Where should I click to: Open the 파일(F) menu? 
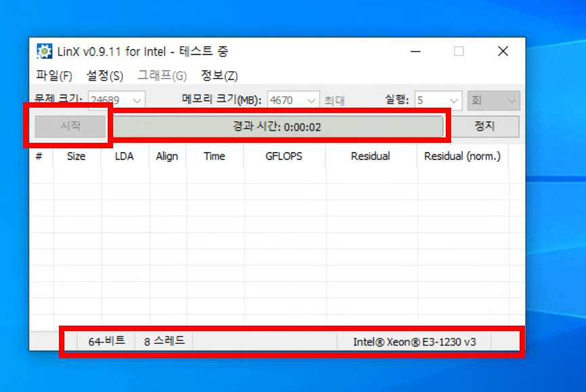pyautogui.click(x=54, y=76)
